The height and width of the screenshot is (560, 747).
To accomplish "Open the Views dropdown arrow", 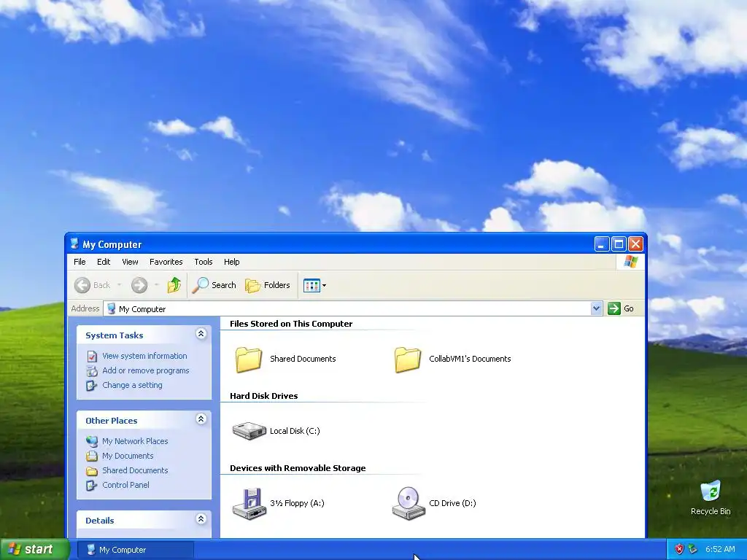I will (325, 286).
